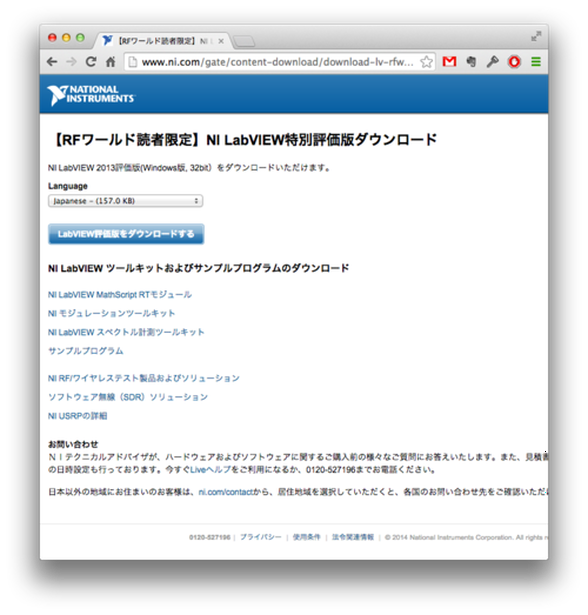Click the browser forward arrow
This screenshot has height=615, width=588.
pos(71,62)
